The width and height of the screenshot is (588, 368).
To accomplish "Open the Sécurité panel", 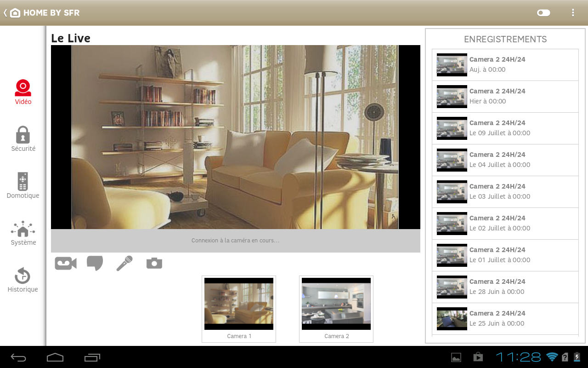I will click(23, 139).
